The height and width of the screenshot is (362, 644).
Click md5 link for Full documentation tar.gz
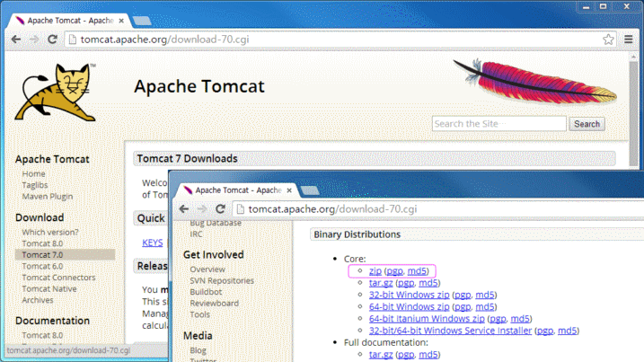click(428, 355)
